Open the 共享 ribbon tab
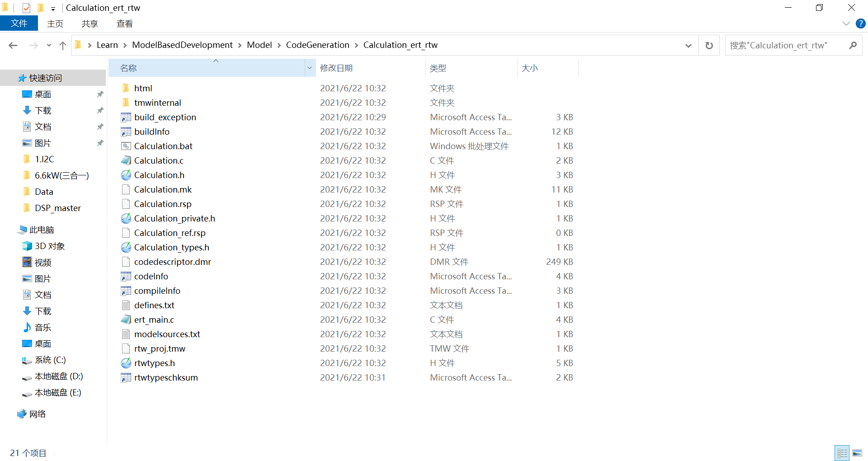Viewport: 868px width, 461px height. pyautogui.click(x=90, y=24)
